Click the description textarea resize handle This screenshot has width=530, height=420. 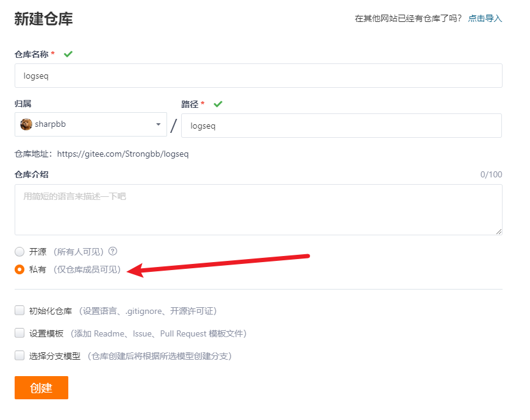pos(499,232)
